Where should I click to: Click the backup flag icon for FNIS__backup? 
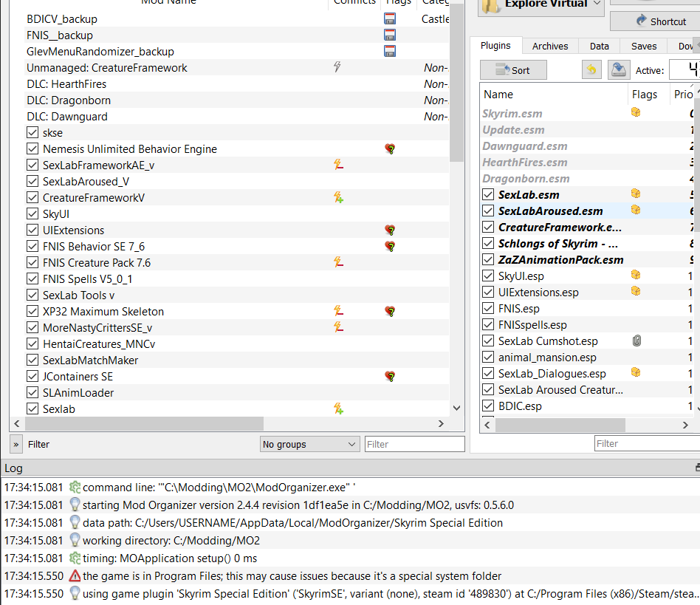(x=390, y=35)
